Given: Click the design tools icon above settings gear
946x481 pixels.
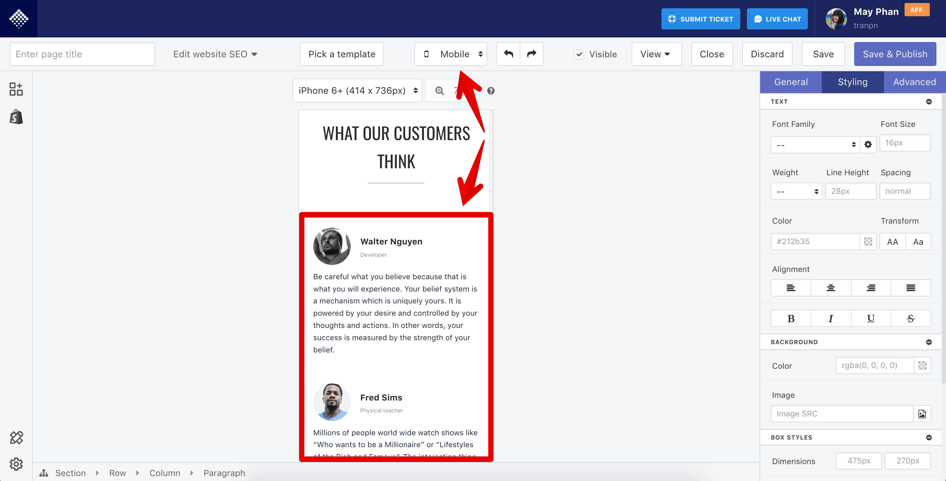Looking at the screenshot, I should pos(16,438).
